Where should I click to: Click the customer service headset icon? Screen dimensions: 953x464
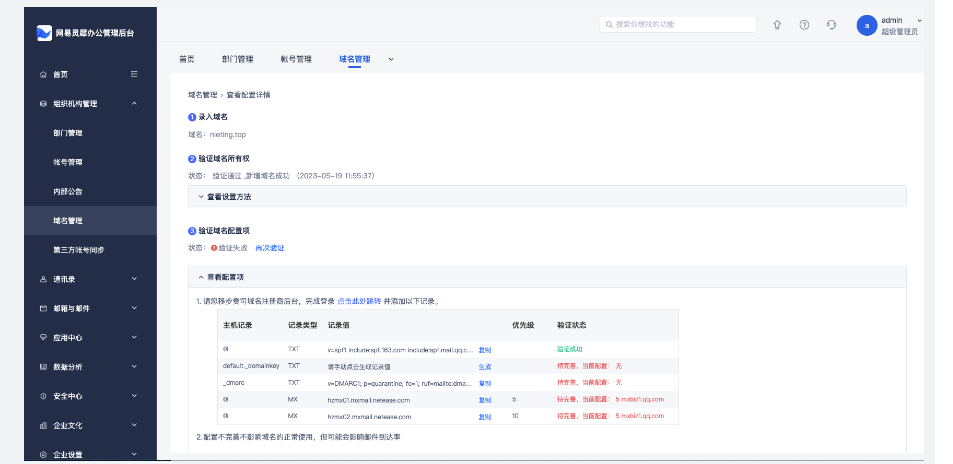(x=831, y=25)
